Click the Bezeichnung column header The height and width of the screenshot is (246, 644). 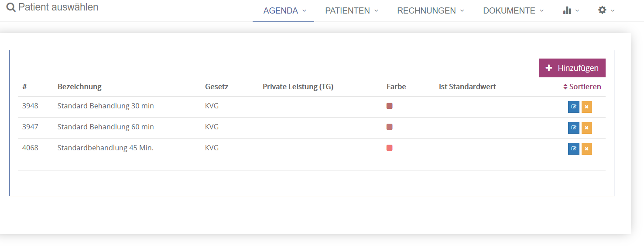click(x=79, y=87)
